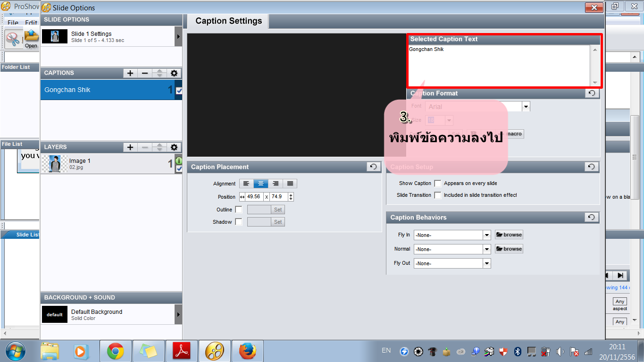Click the default background thumbnail

55,314
